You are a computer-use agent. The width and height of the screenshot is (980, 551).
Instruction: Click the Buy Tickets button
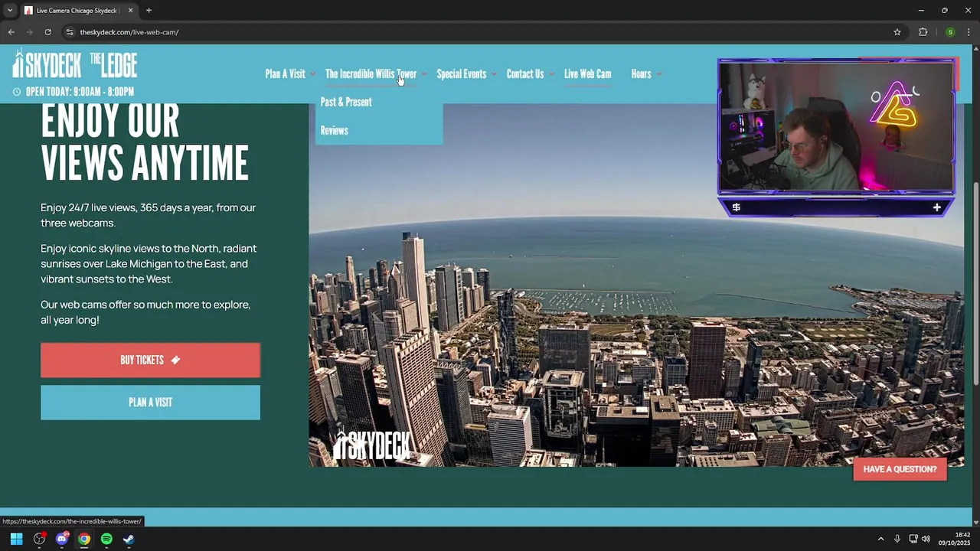point(150,360)
